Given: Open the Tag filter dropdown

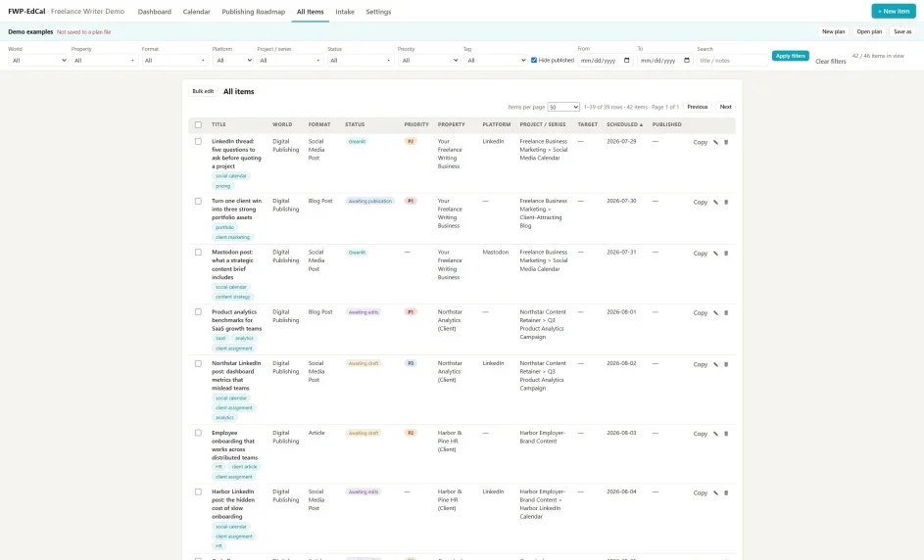Looking at the screenshot, I should coord(495,60).
